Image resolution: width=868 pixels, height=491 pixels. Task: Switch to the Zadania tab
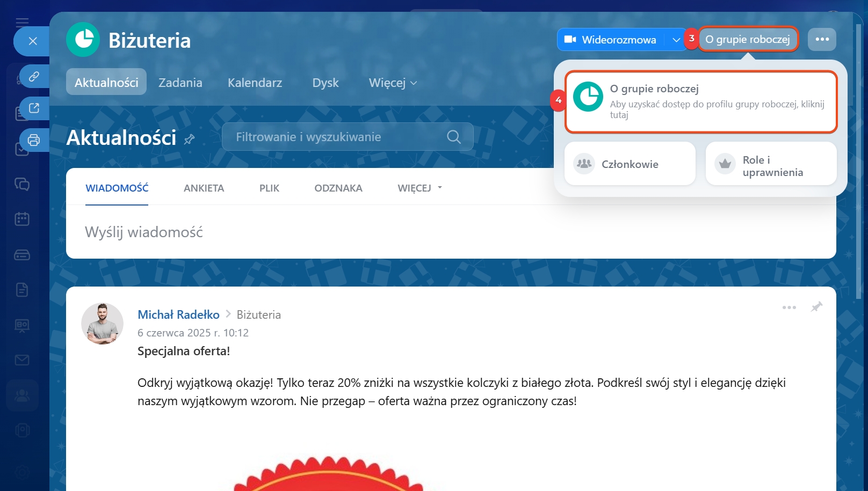point(180,83)
